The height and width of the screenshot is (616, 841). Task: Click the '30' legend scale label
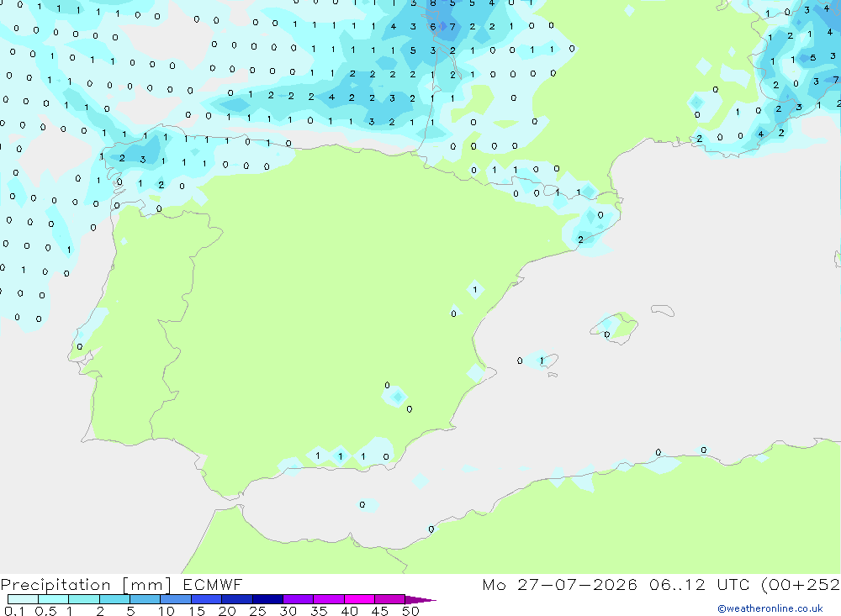(x=288, y=611)
